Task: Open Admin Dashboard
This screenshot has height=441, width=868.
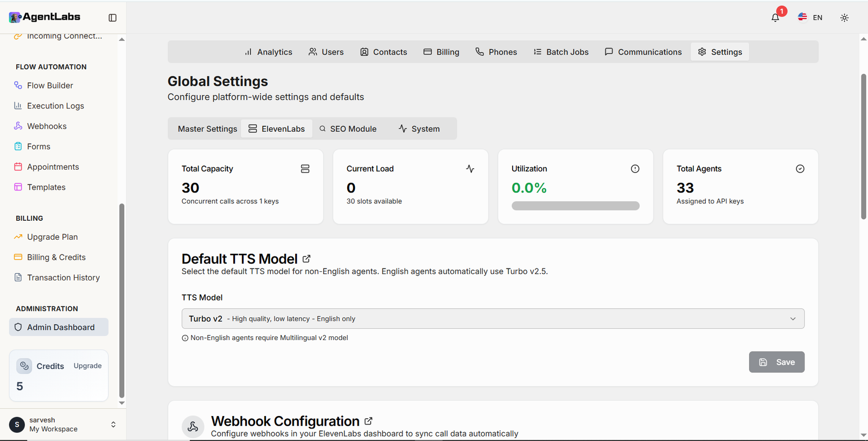Action: (x=59, y=327)
